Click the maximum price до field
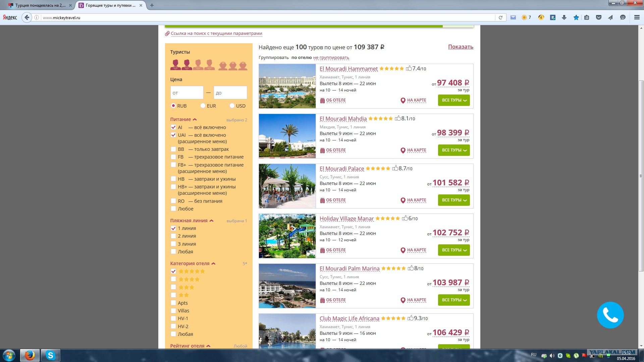 tap(230, 93)
